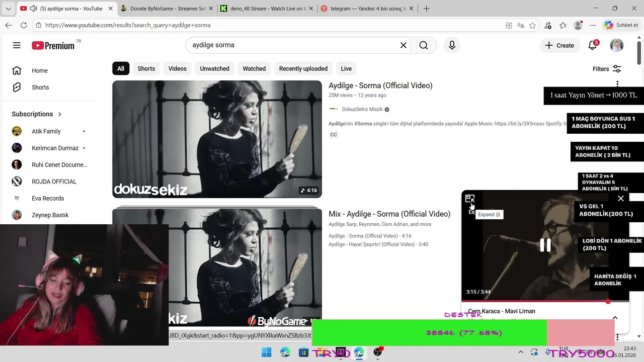Clear the search box with the X
The height and width of the screenshot is (362, 644).
coord(403,45)
